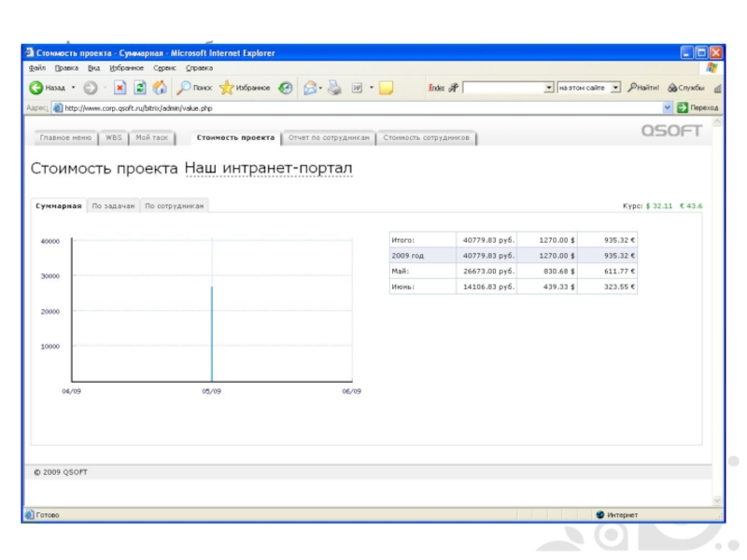The image size is (747, 560).
Task: Open the Сервис menu
Action: [x=165, y=68]
